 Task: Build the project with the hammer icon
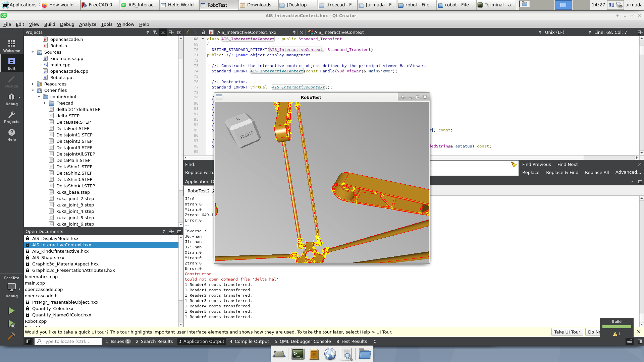pos(11,336)
